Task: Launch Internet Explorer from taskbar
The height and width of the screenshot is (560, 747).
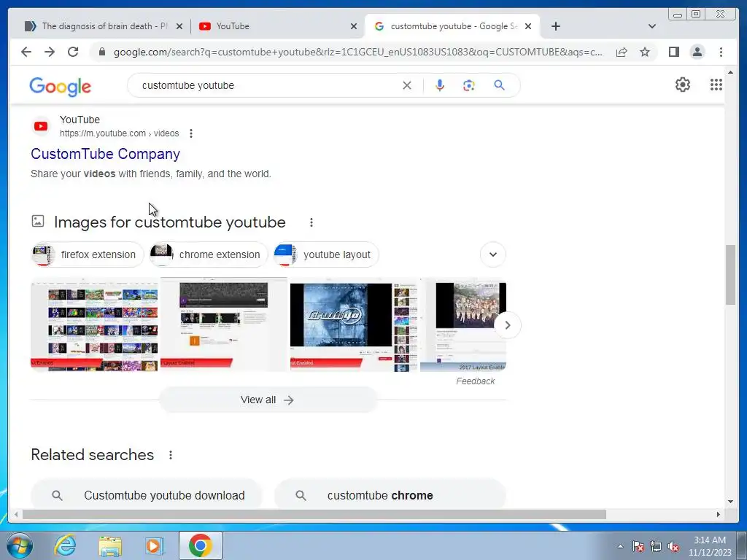Action: pyautogui.click(x=65, y=545)
